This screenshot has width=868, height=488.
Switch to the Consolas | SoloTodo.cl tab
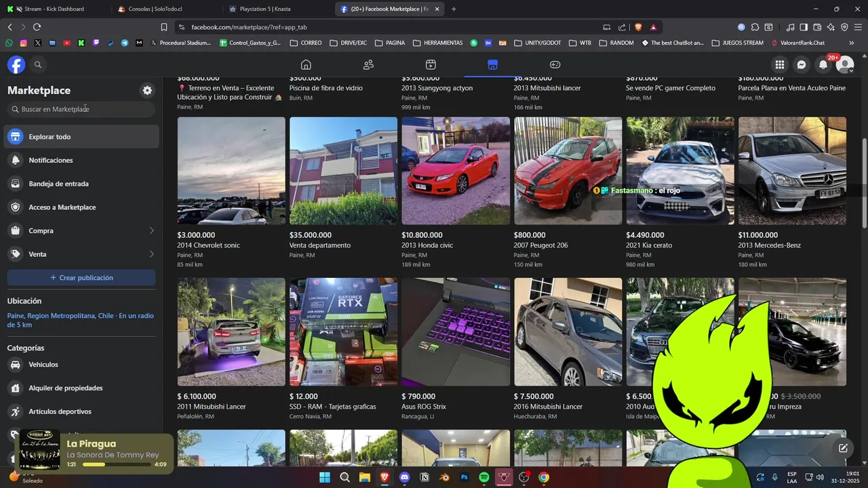[x=166, y=9]
